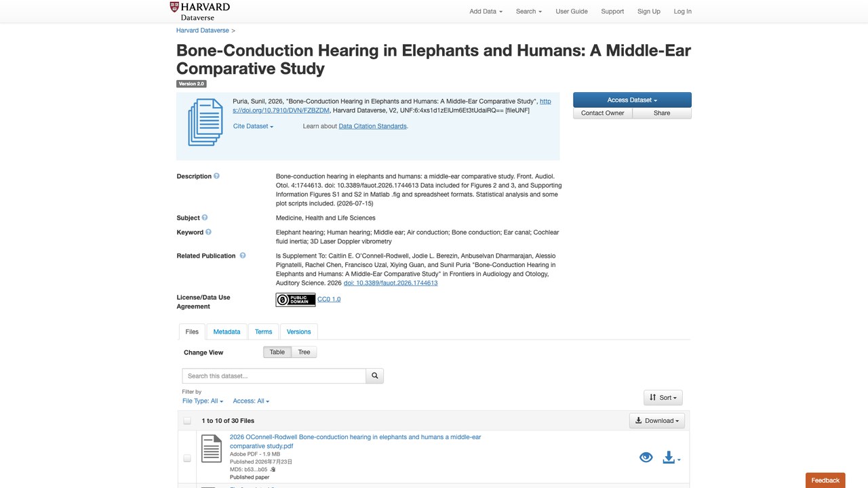Switch to the Metadata tab

click(x=226, y=331)
